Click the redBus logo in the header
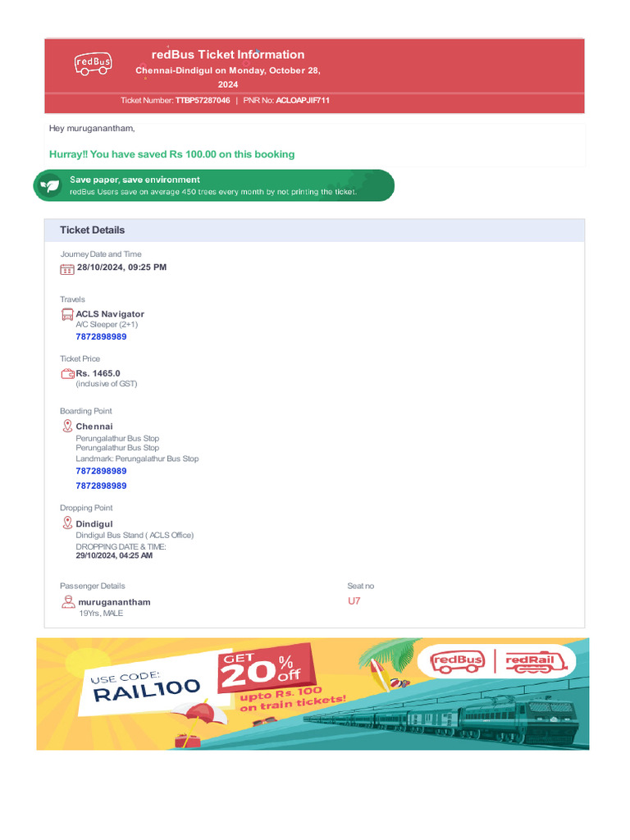 pos(94,64)
